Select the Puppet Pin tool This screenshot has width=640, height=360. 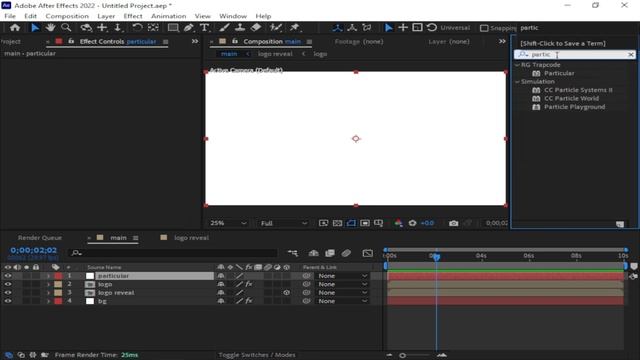294,28
